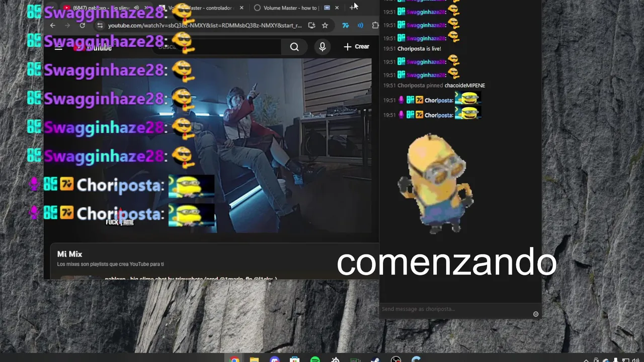Click the install/cast icon in address bar
This screenshot has height=362, width=644.
click(x=312, y=25)
